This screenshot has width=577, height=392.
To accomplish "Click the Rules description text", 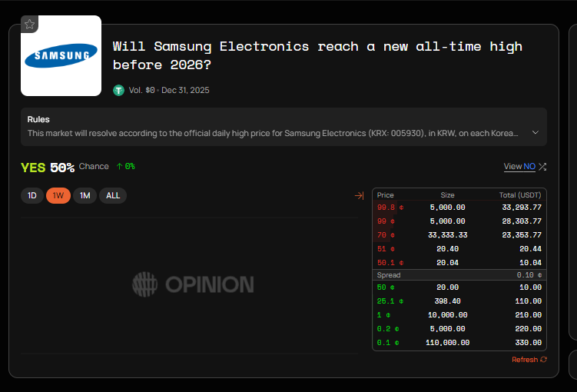I will point(273,133).
